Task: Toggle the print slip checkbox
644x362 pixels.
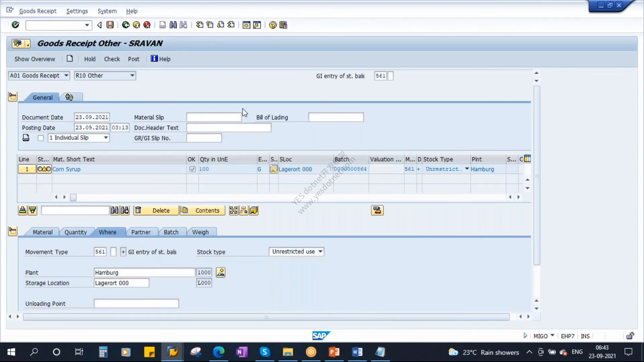Action: (x=41, y=138)
